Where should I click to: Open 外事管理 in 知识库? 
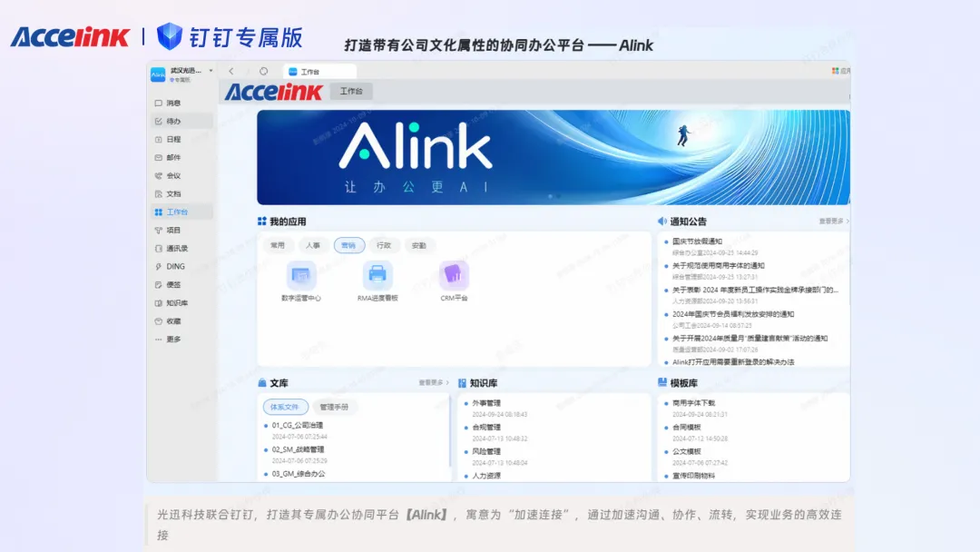[x=486, y=403]
